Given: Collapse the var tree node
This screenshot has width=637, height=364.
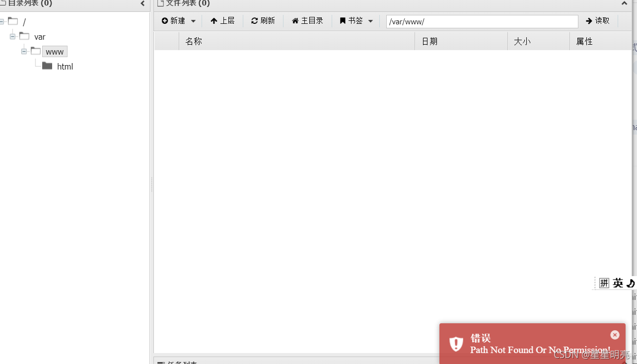Looking at the screenshot, I should click(x=12, y=37).
